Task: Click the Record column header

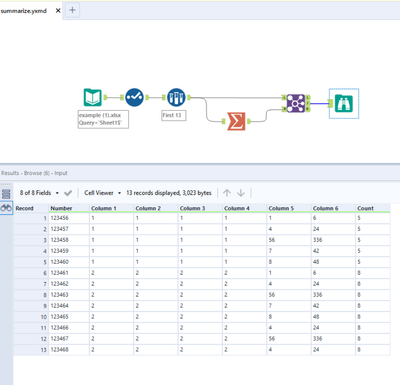Action: click(31, 208)
